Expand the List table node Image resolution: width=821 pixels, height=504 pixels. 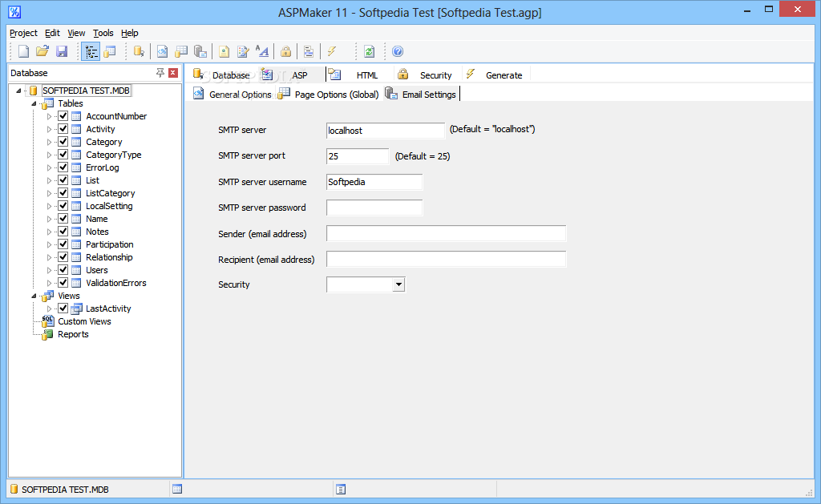click(x=49, y=180)
